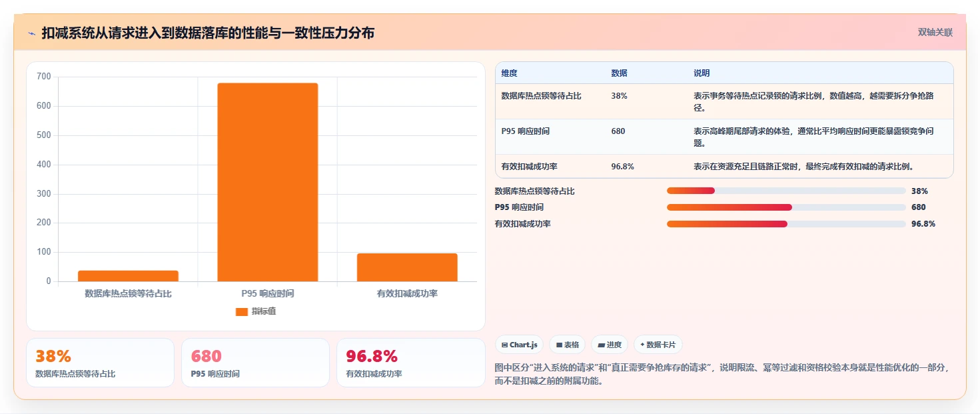Click 数据库热点锁等待占比 in the table

tap(541, 96)
